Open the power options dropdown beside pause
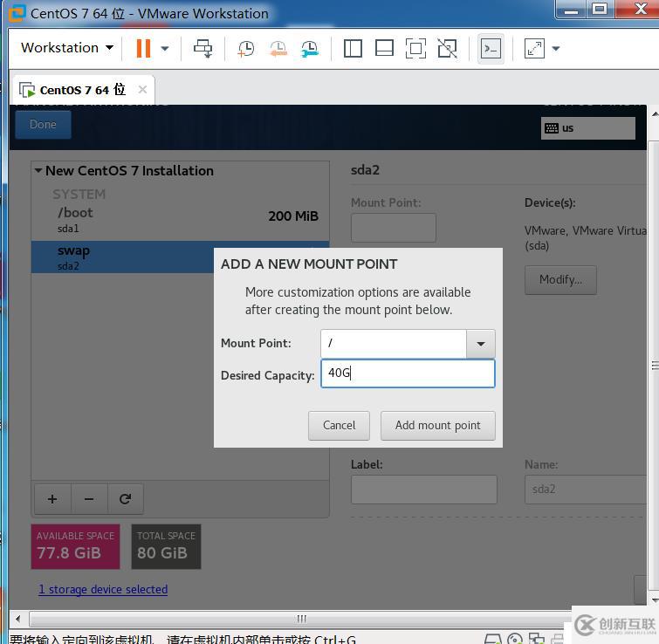Viewport: 659px width, 644px height. 165,49
